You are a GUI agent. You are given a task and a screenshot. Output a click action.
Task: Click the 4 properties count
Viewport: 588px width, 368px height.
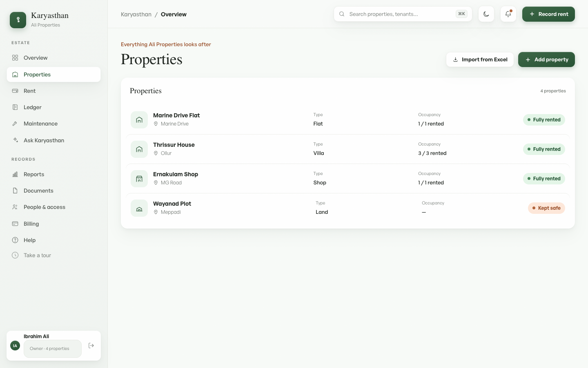(553, 91)
